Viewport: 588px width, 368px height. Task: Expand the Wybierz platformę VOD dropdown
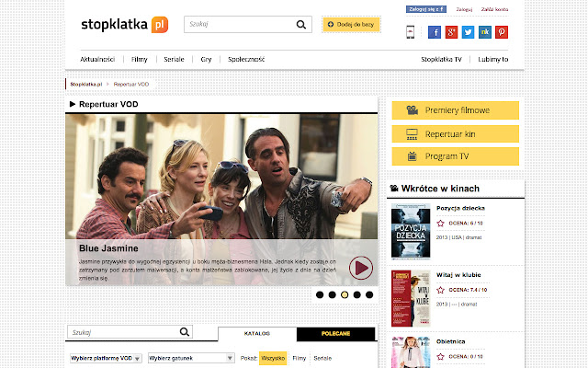(106, 358)
